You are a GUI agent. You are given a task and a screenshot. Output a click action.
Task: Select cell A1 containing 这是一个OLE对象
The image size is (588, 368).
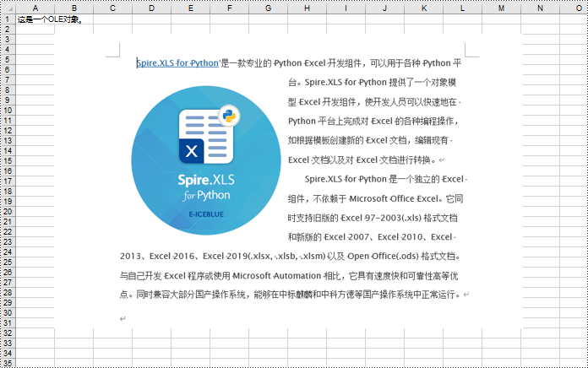pyautogui.click(x=35, y=19)
